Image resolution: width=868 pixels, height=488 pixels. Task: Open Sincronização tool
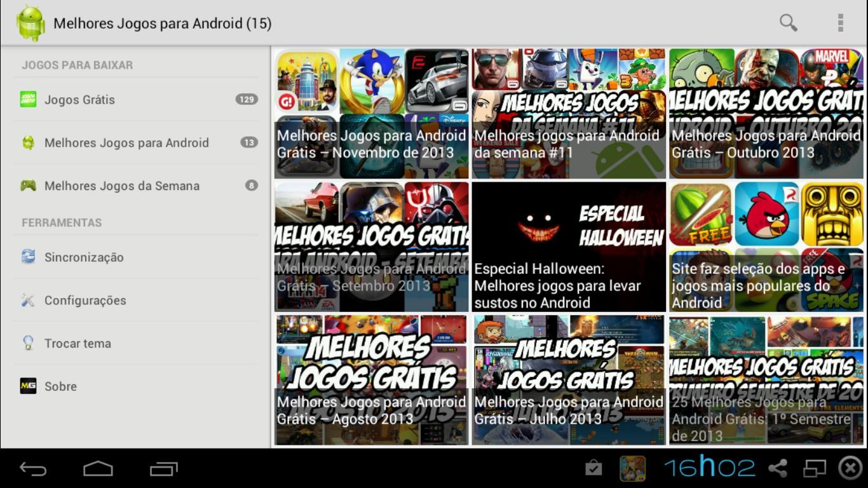(136, 257)
